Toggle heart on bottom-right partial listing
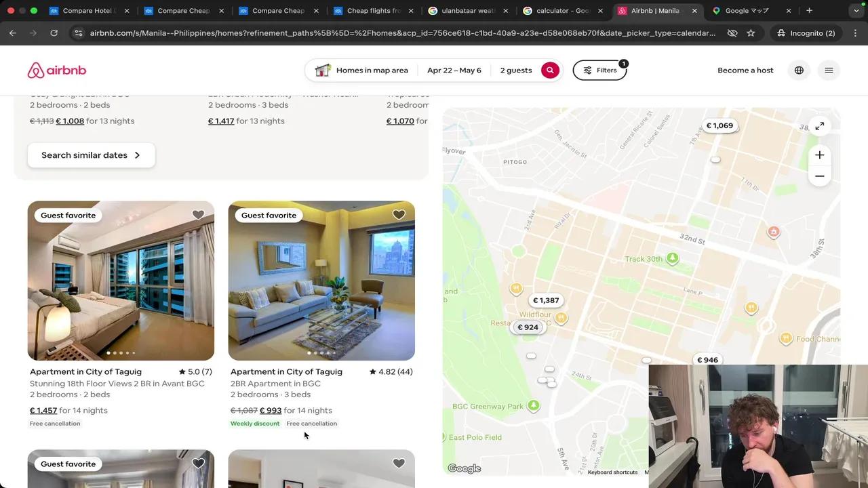This screenshot has height=488, width=868. coord(399,464)
